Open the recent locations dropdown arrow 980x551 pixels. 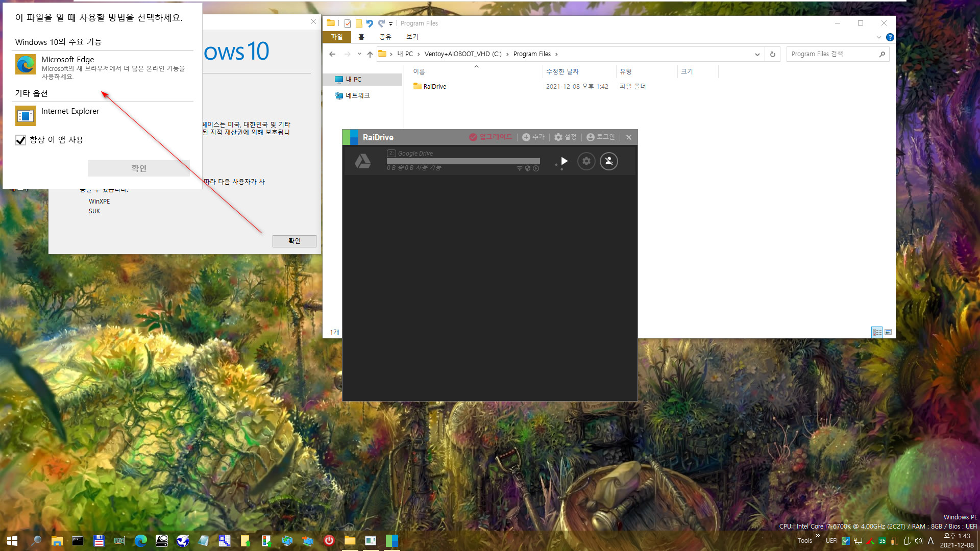[x=359, y=54]
